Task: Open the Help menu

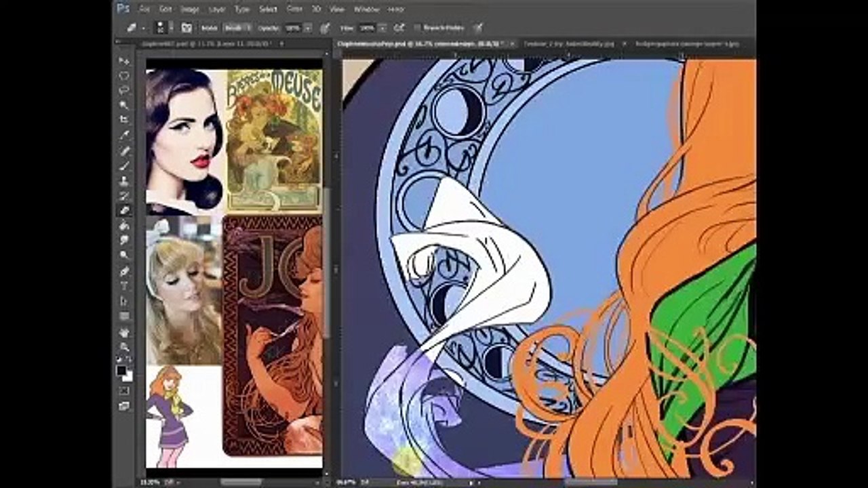Action: [395, 9]
